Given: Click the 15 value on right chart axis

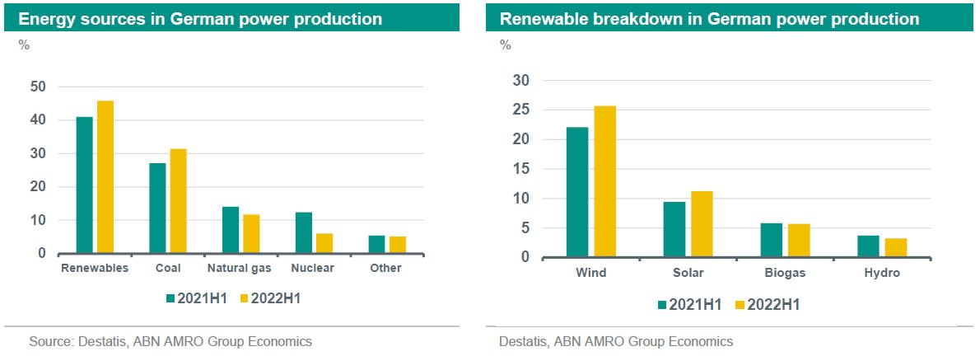Looking at the screenshot, I should pos(520,169).
